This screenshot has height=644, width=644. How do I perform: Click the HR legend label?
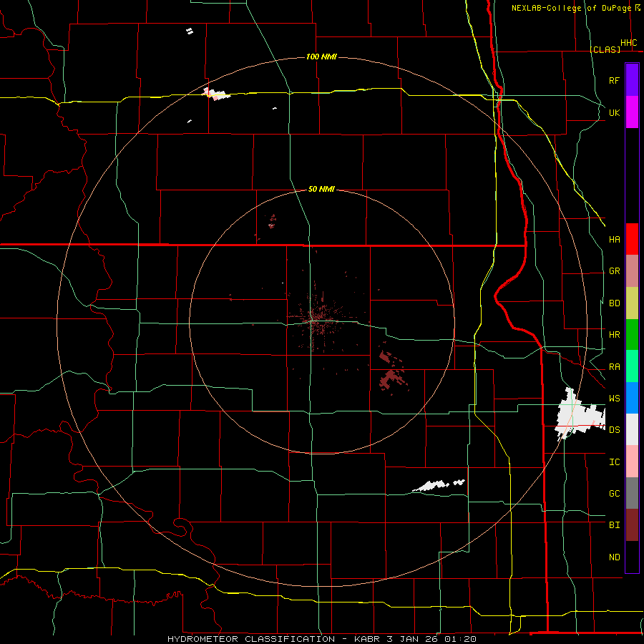(x=615, y=335)
